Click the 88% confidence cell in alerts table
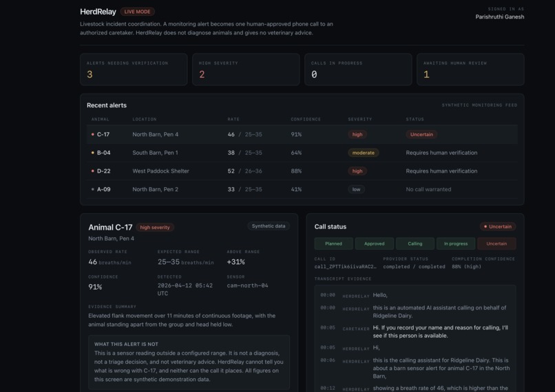The image size is (555, 392). click(296, 171)
